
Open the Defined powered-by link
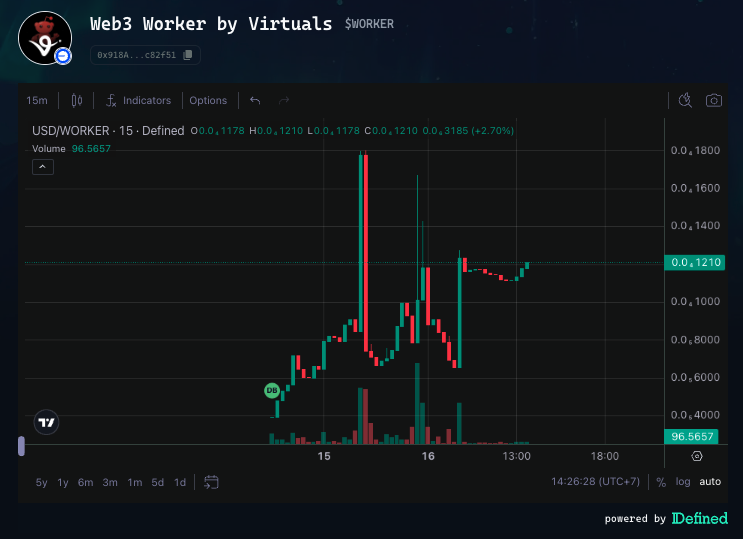click(x=699, y=518)
